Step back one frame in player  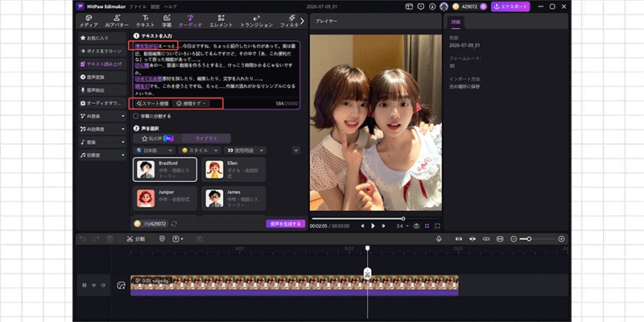[363, 226]
